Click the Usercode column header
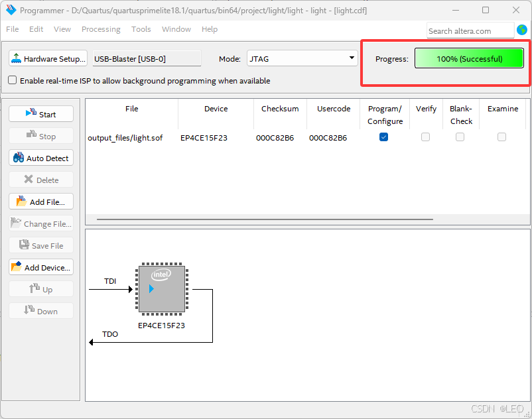 (334, 114)
